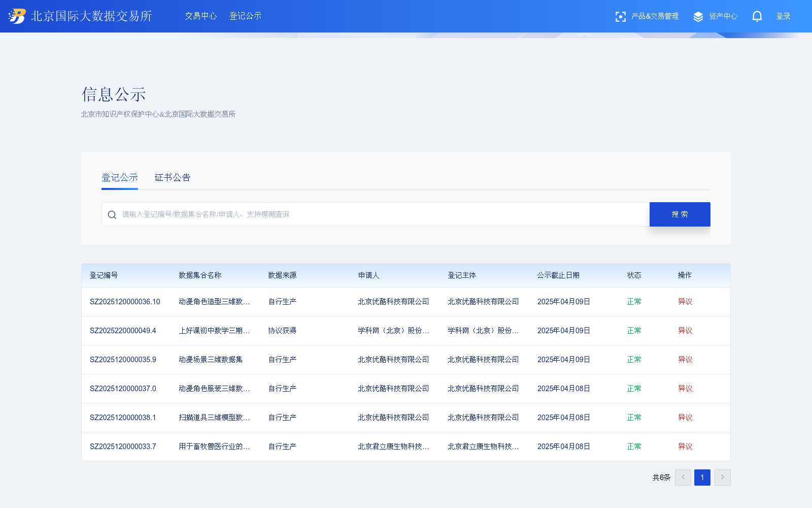812x508 pixels.
Task: Click dataset name 动漫场景三维数据集
Action: (211, 360)
